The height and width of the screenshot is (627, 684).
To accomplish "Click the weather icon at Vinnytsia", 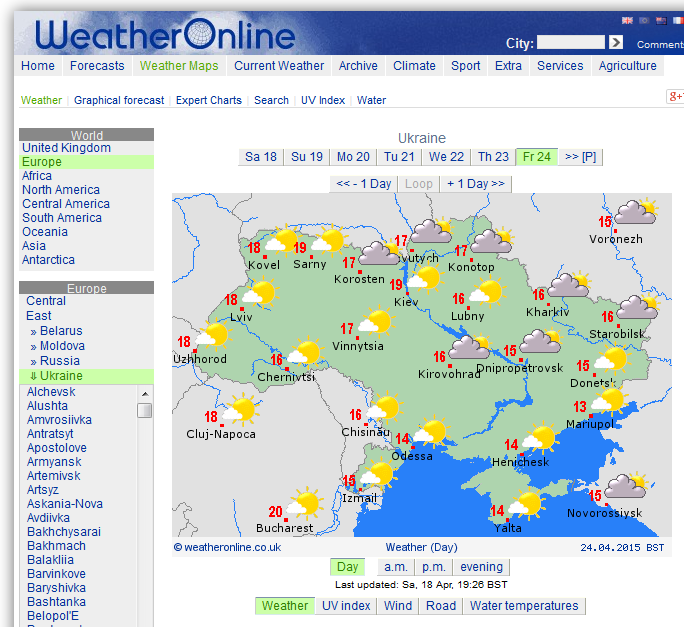I will (x=376, y=322).
